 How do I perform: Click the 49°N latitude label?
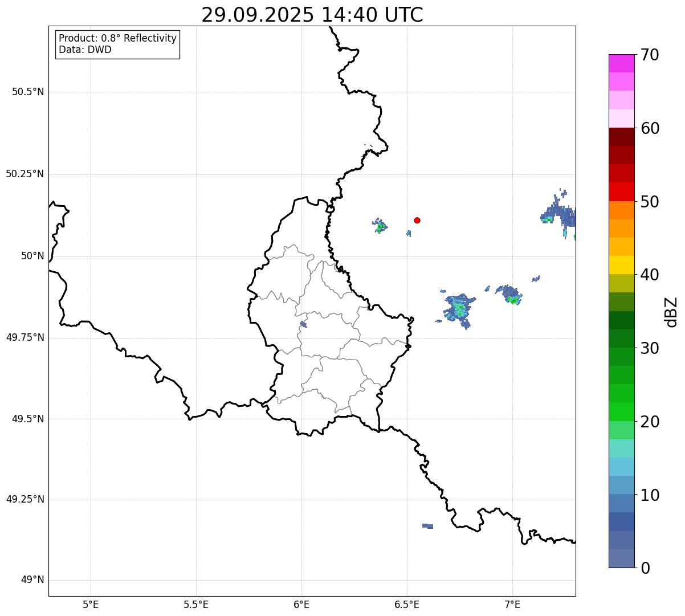click(x=32, y=580)
